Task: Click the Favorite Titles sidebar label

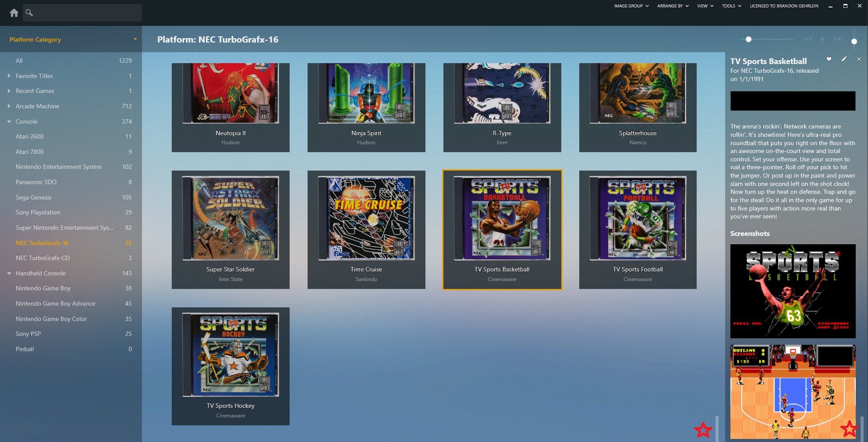Action: [x=34, y=76]
